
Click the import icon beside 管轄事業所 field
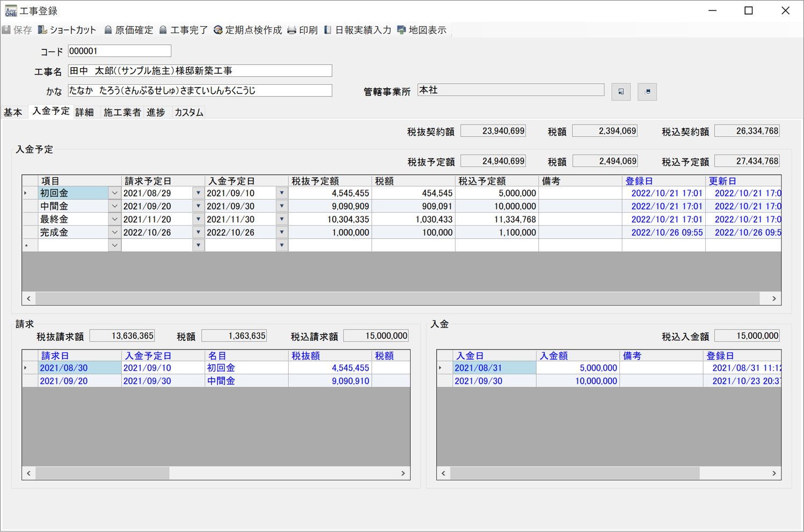tap(620, 91)
